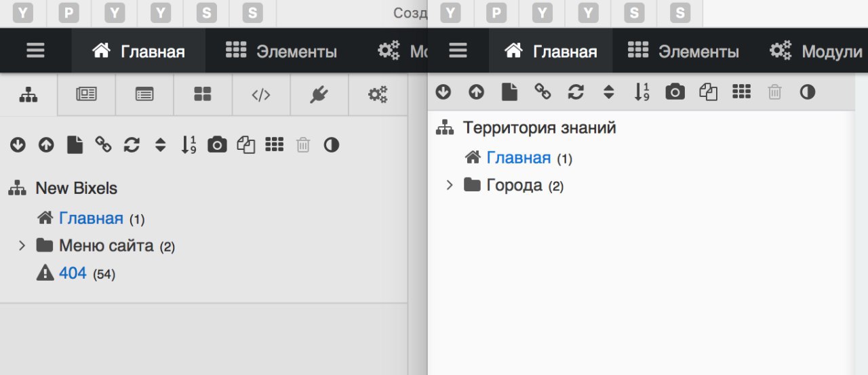Refresh the tree in the left panel toolbar
868x375 pixels.
point(132,144)
